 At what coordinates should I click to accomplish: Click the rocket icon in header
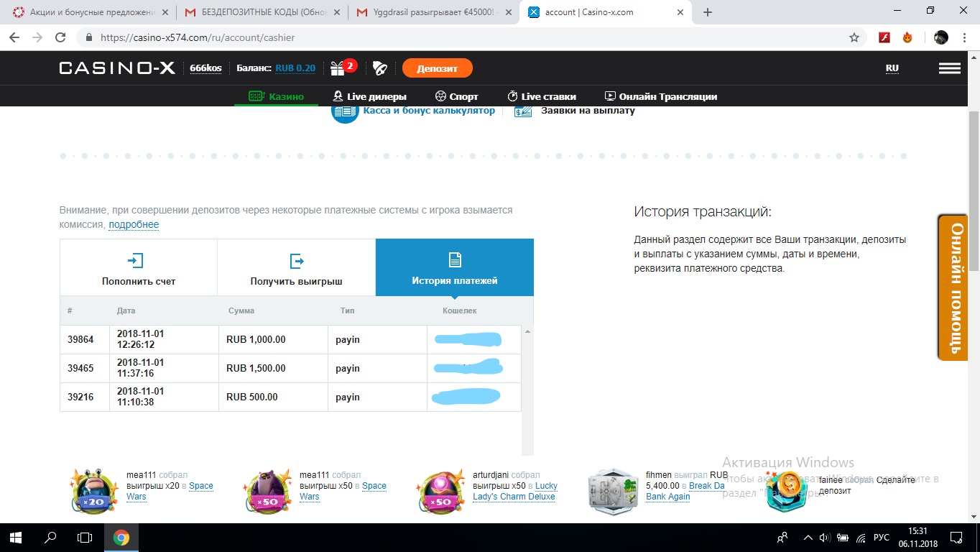[x=379, y=68]
